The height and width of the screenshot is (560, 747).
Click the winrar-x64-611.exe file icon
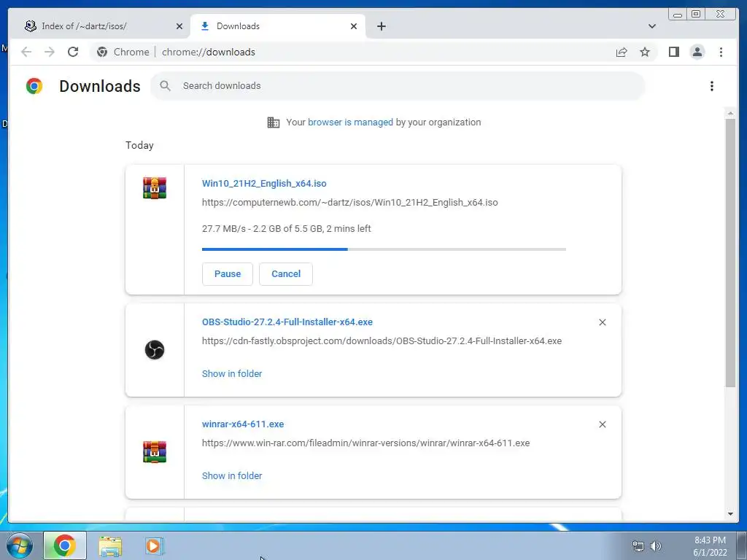155,452
